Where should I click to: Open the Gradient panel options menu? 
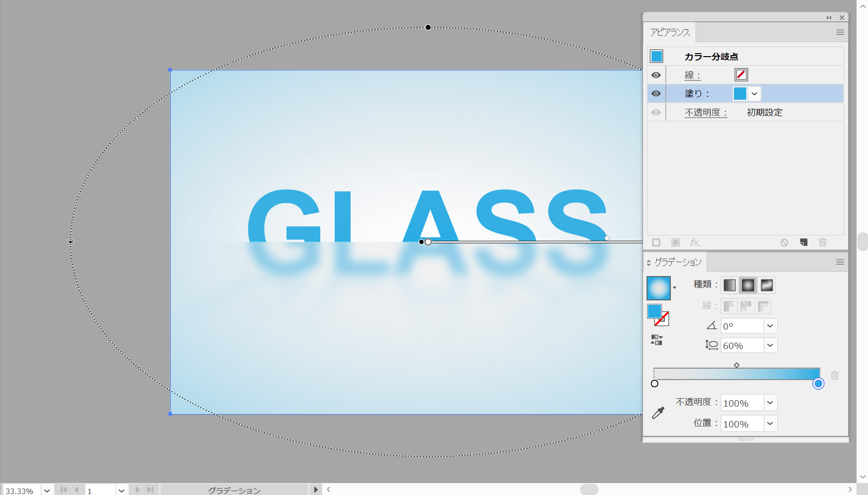tap(840, 262)
